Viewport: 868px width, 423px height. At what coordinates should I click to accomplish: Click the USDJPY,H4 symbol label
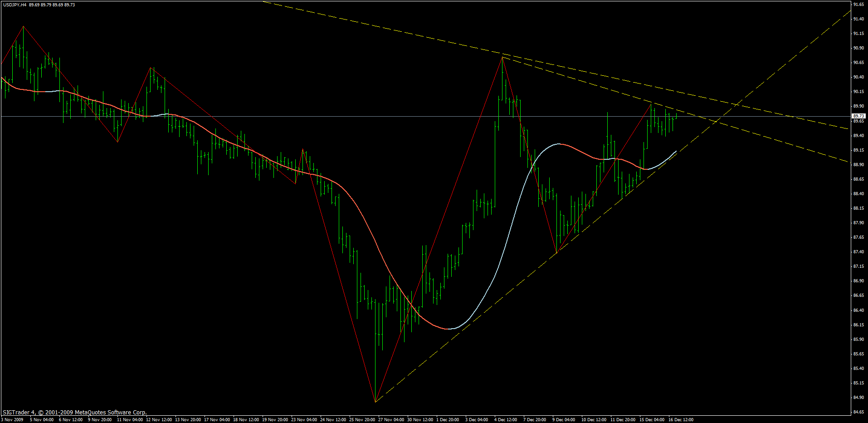click(15, 5)
